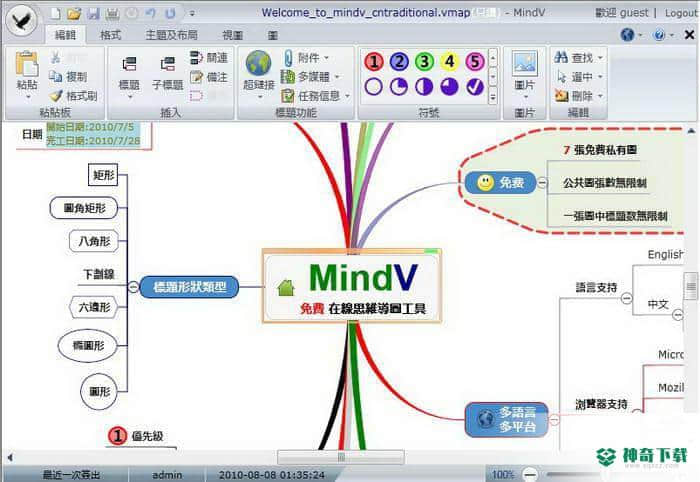Click the pink priority 5 symbol

[x=475, y=62]
